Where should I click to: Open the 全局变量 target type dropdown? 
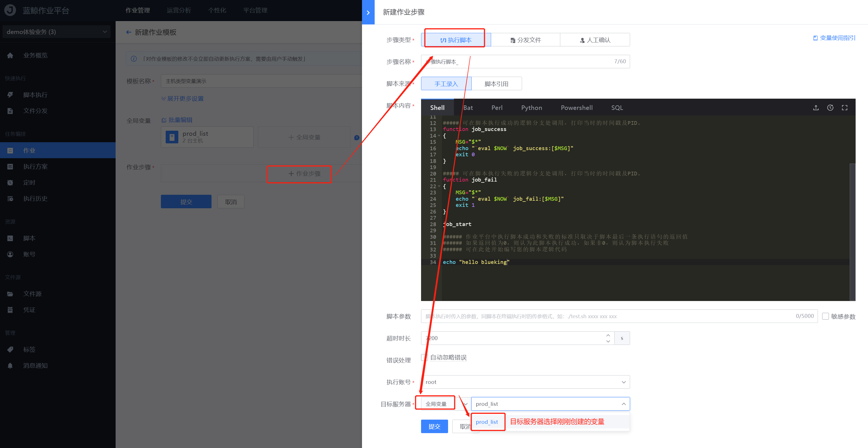pyautogui.click(x=446, y=404)
